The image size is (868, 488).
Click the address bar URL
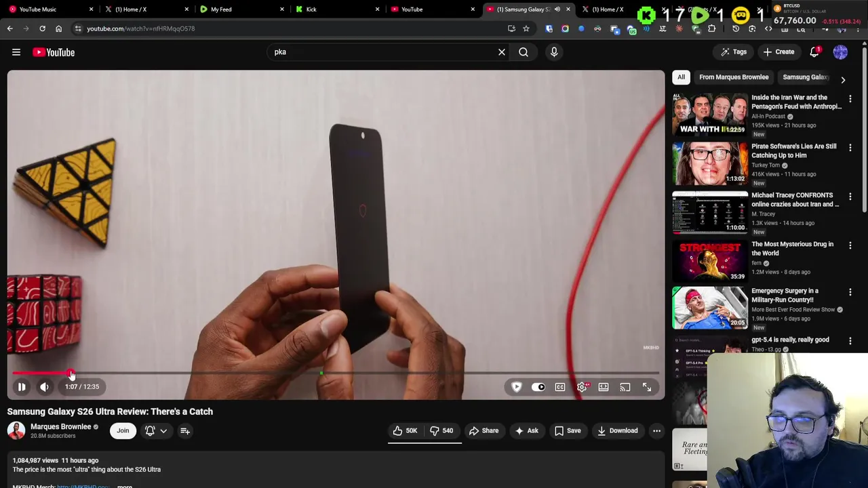[140, 28]
